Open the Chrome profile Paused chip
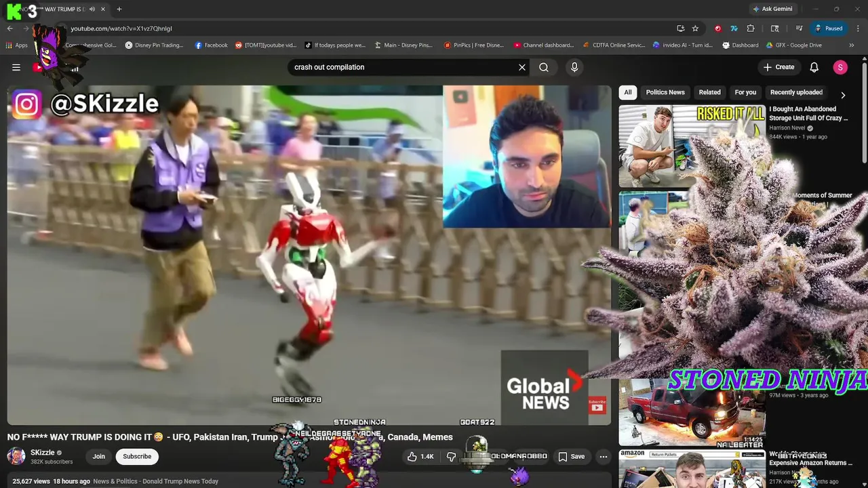The height and width of the screenshot is (488, 868). click(829, 28)
